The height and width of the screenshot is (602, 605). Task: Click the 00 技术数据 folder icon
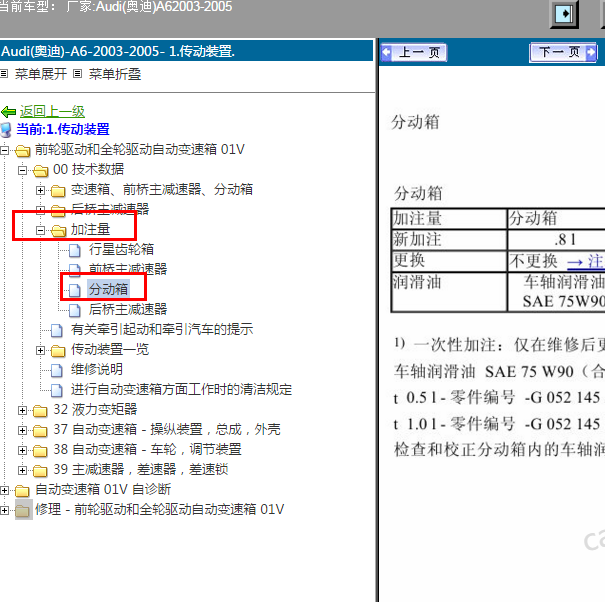point(41,170)
